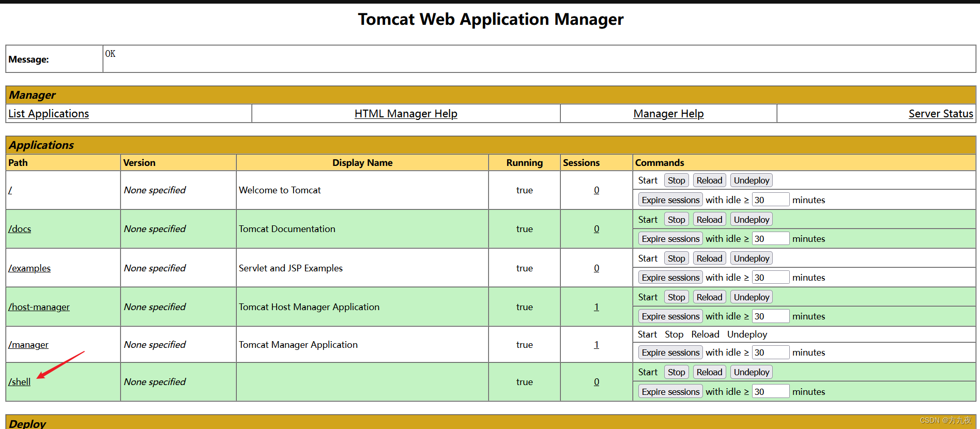Screen dimensions: 980x429
Task: Reload the /host-manager application
Action: coord(709,297)
